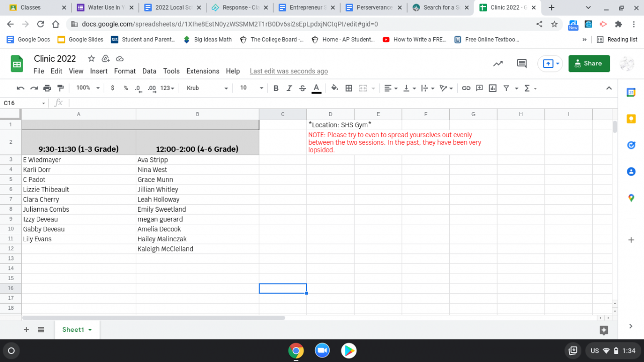Click the Insert comment icon in toolbar
The width and height of the screenshot is (644, 362).
pos(479,88)
